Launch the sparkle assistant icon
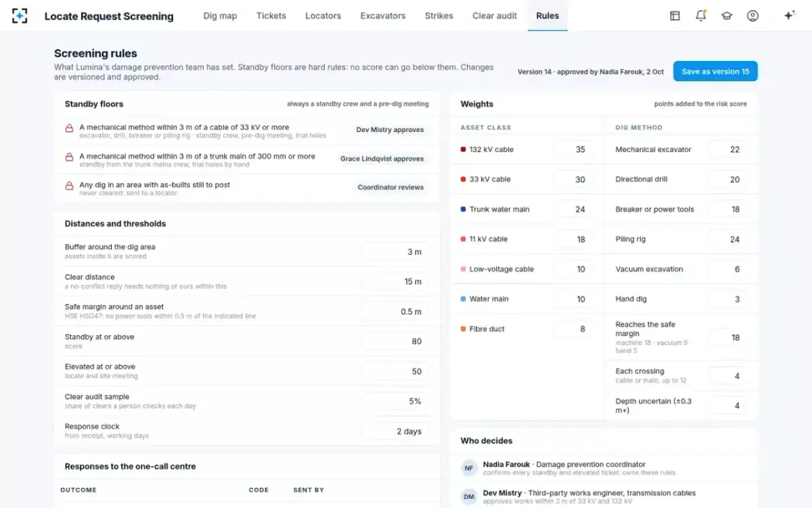This screenshot has width=812, height=508. click(789, 16)
